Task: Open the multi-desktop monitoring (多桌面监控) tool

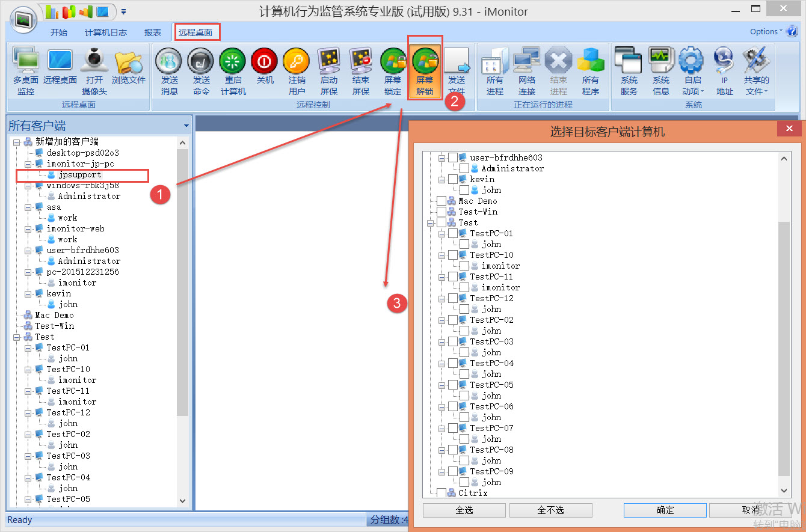Action: tap(26, 72)
